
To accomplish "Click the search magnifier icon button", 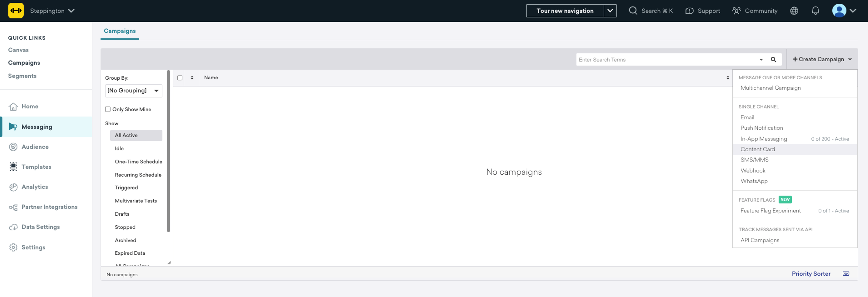I will 773,60.
